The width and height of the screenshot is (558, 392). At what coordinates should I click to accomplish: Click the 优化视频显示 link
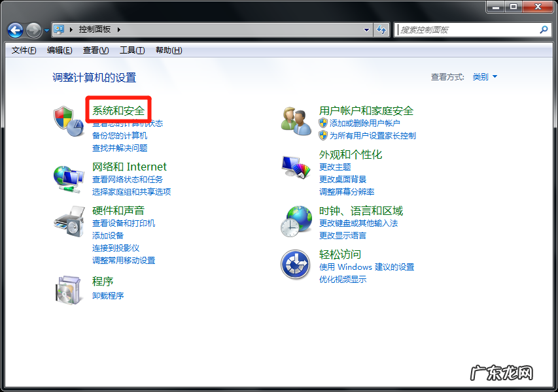(x=343, y=280)
